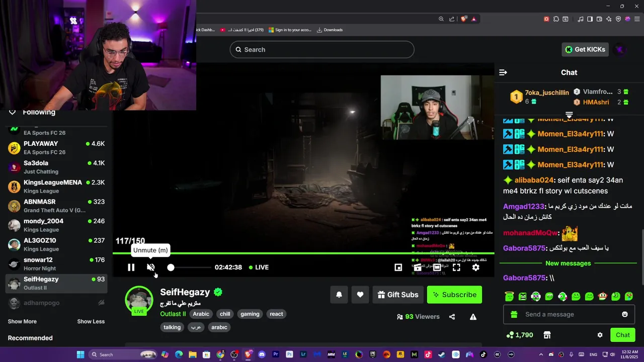The height and width of the screenshot is (362, 644).
Task: Open Brave wallet icon
Action: pos(599,19)
